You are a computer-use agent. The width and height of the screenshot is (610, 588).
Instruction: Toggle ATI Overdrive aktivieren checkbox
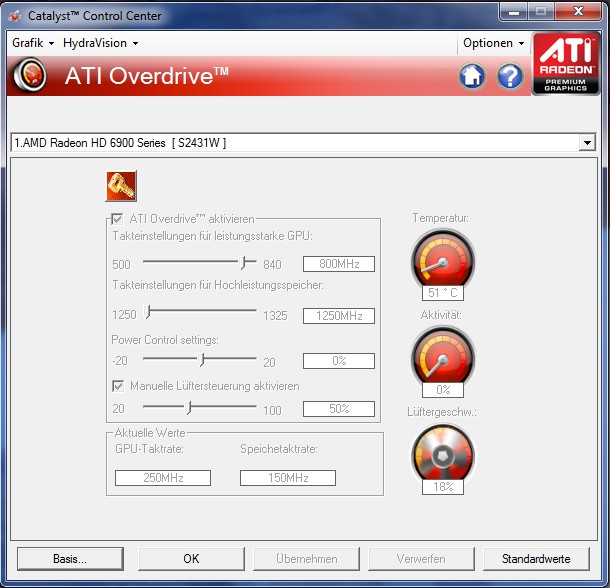tap(117, 219)
